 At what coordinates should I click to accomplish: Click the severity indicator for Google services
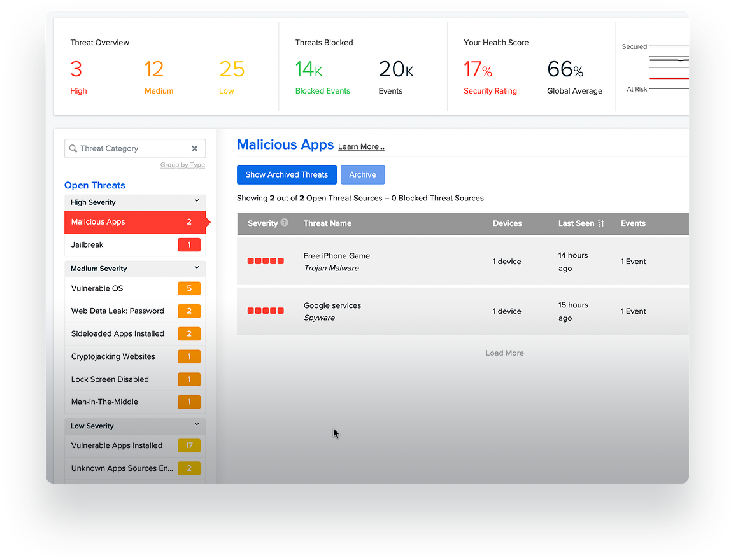(266, 311)
